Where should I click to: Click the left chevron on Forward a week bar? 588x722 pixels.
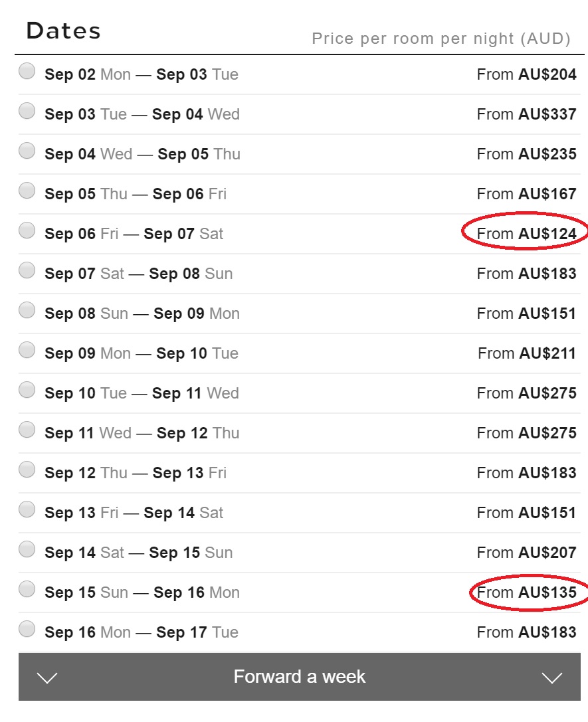tap(47, 677)
